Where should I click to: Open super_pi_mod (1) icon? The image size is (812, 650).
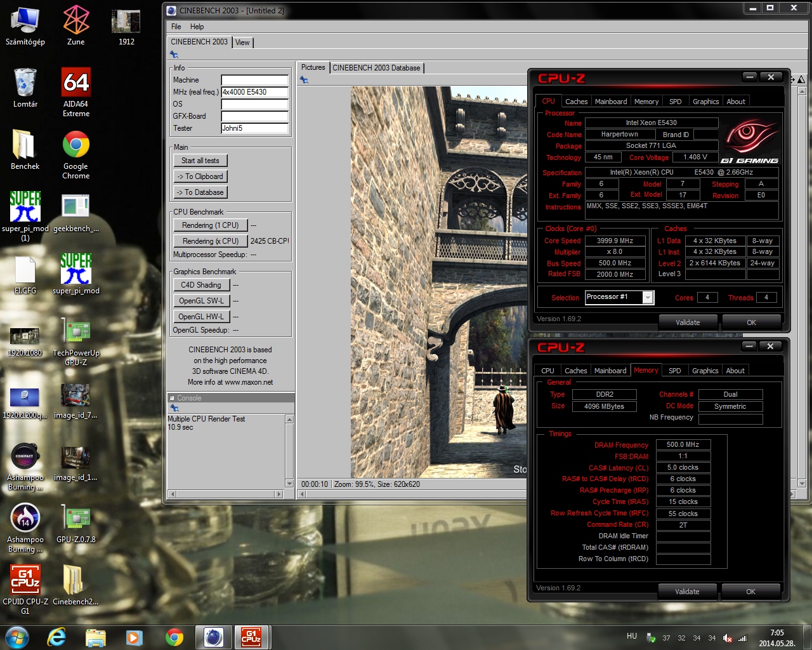click(25, 216)
